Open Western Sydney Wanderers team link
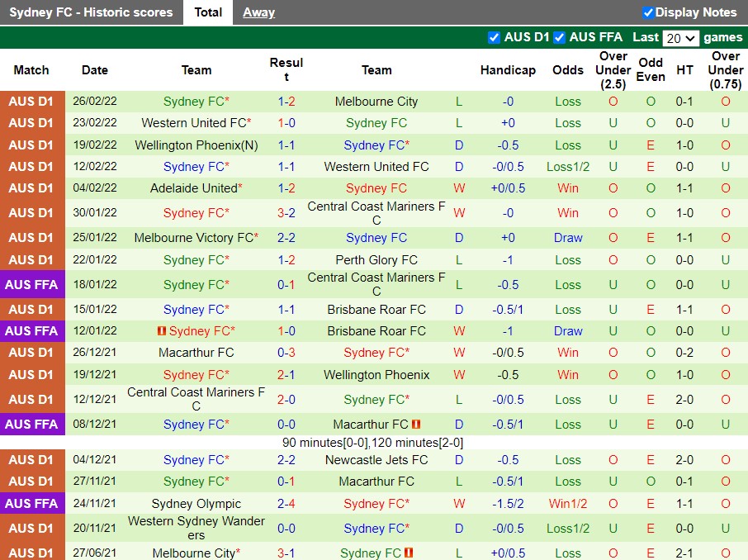The image size is (748, 560). coord(196,528)
